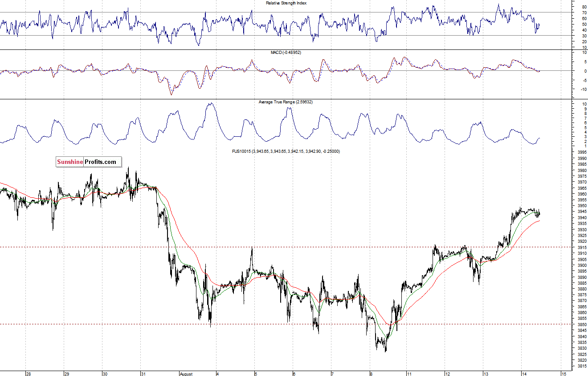The width and height of the screenshot is (588, 376).
Task: Click the Average True Range (2.59632) title
Action: coord(286,102)
